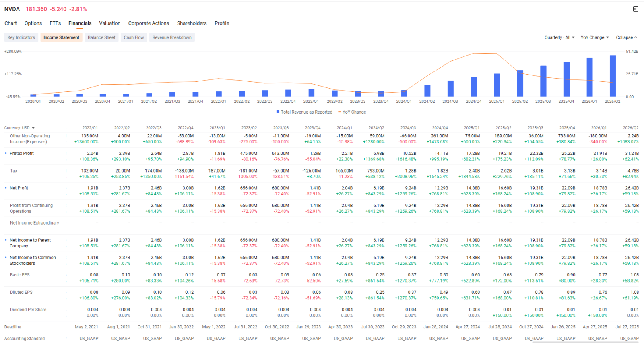The width and height of the screenshot is (644, 343).
Task: Click the Basic EPS row label
Action: point(20,275)
